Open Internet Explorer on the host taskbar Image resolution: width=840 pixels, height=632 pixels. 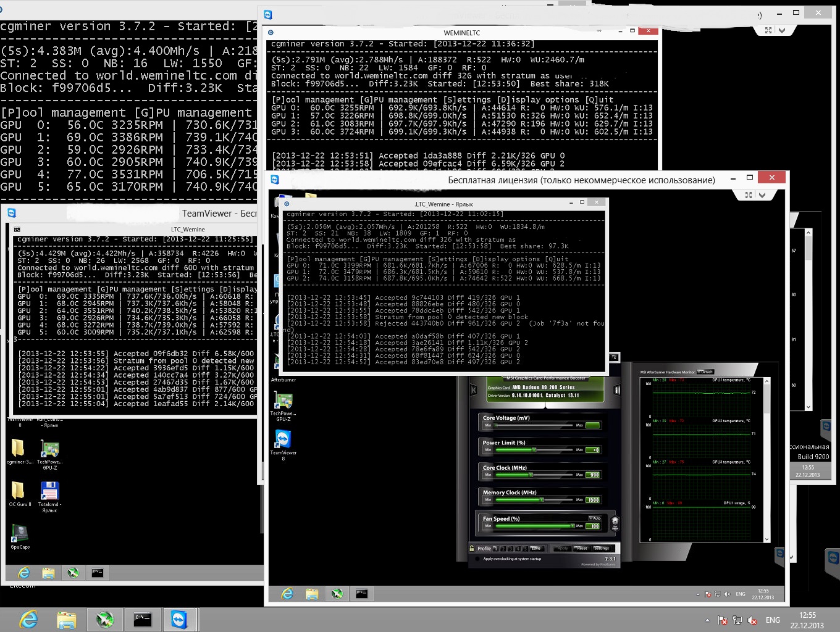pyautogui.click(x=29, y=620)
